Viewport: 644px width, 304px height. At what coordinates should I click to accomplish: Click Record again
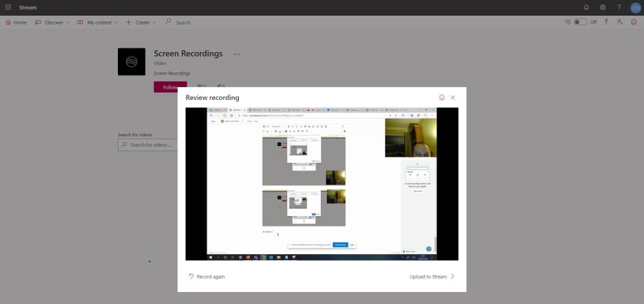click(207, 276)
